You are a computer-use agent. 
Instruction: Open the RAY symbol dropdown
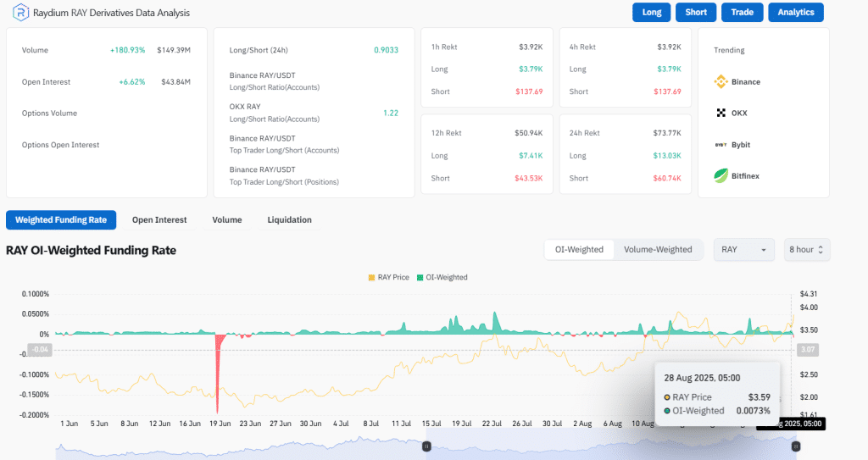click(x=745, y=250)
